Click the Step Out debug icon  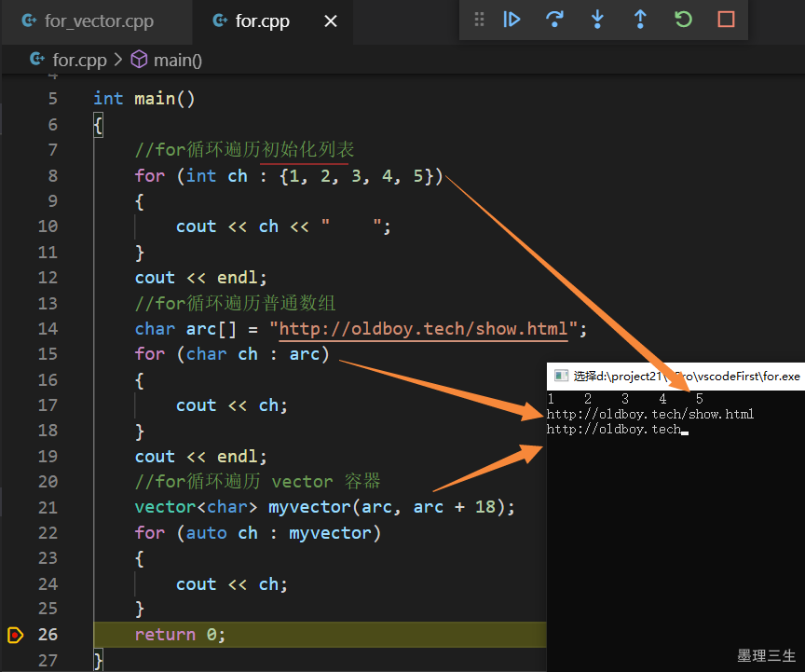click(640, 20)
